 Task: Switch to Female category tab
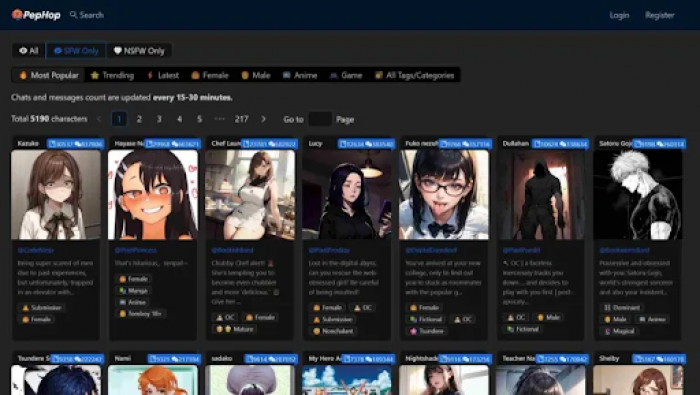click(210, 75)
